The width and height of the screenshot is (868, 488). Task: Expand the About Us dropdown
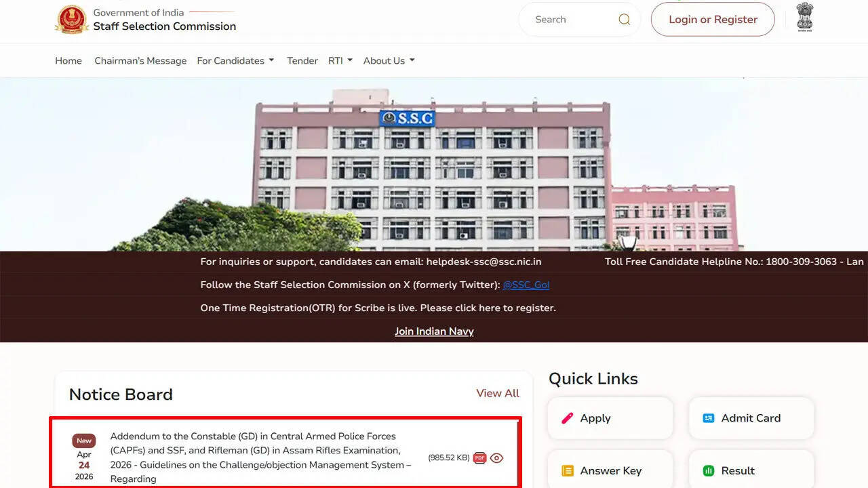pyautogui.click(x=389, y=61)
